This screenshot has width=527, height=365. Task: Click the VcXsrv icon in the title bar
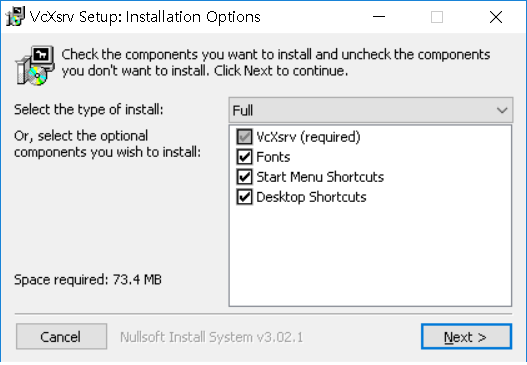(15, 16)
